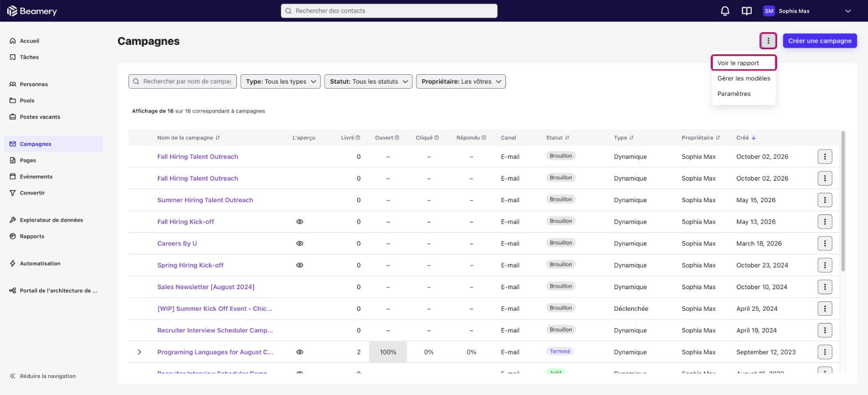Choose Gérer les modèles from menu
This screenshot has width=868, height=395.
tap(743, 78)
